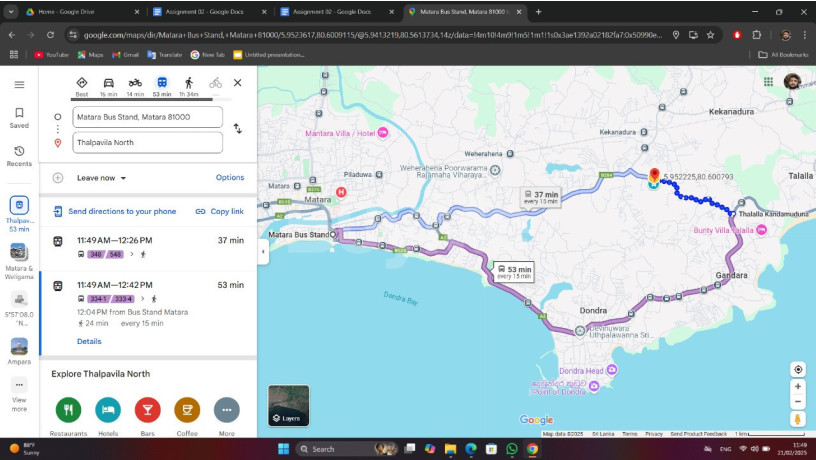Select motorcycle mode, 14 min
Screen dimensions: 816x460
[135, 86]
